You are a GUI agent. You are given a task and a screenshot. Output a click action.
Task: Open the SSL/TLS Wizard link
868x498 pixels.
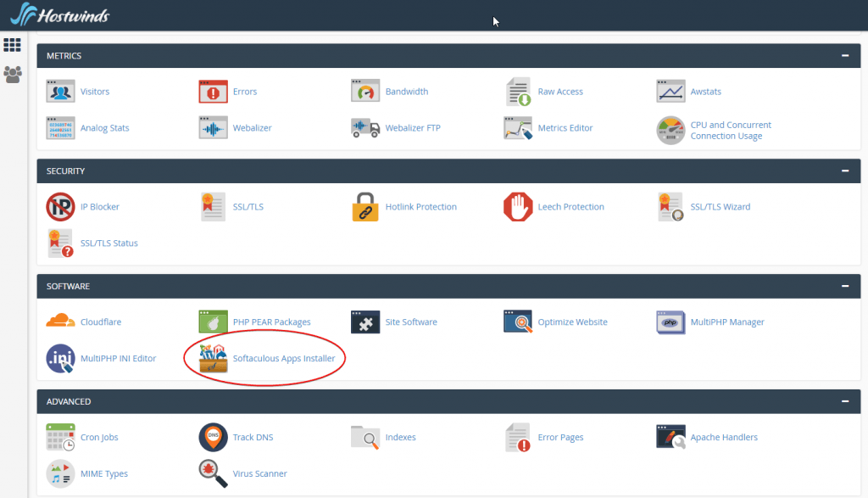click(x=720, y=207)
